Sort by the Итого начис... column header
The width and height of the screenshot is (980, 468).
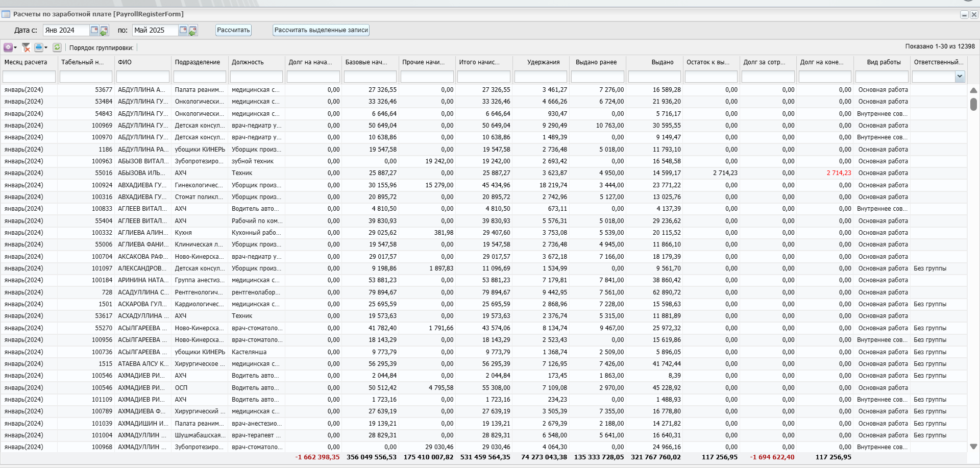pyautogui.click(x=484, y=62)
